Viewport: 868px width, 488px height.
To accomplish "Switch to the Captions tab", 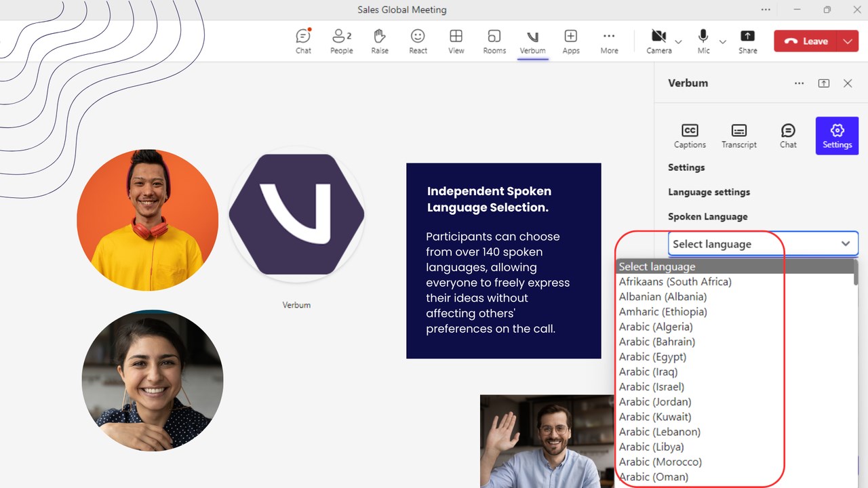I will (690, 136).
